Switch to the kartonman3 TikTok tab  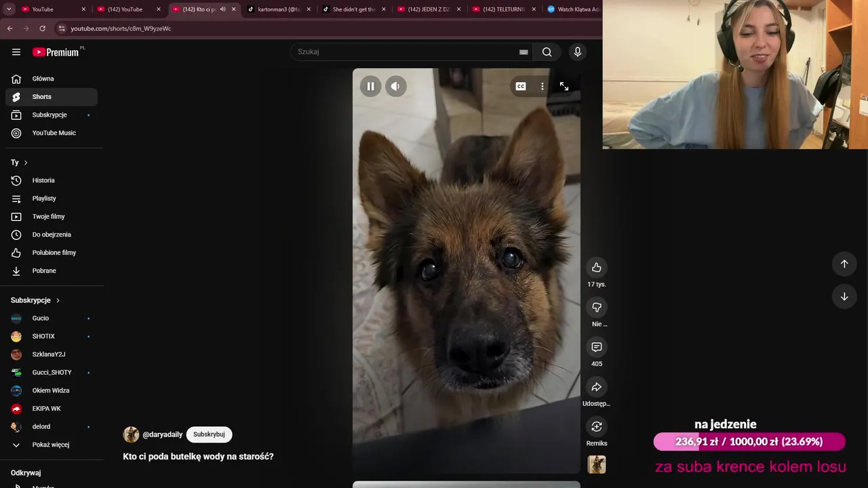[279, 9]
